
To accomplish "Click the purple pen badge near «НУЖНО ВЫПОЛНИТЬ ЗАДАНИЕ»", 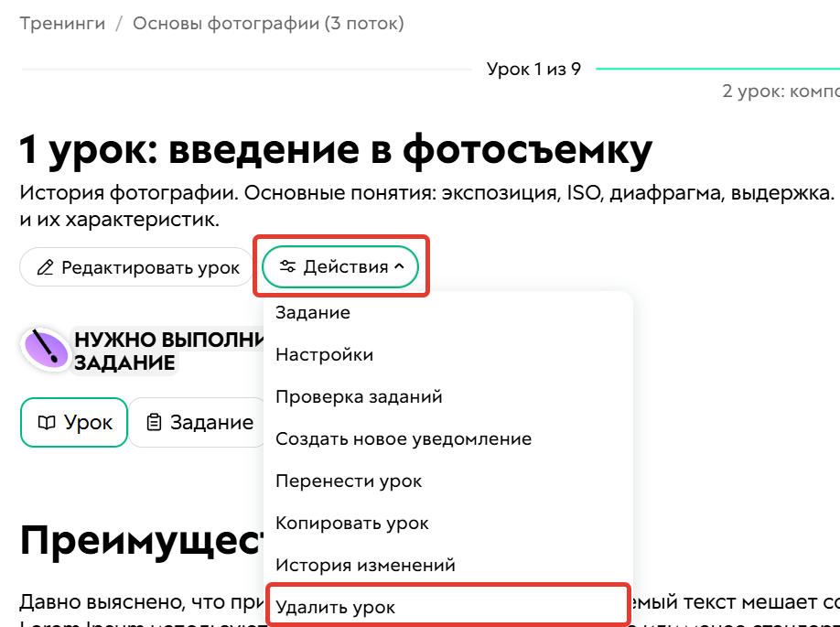I will (x=48, y=349).
